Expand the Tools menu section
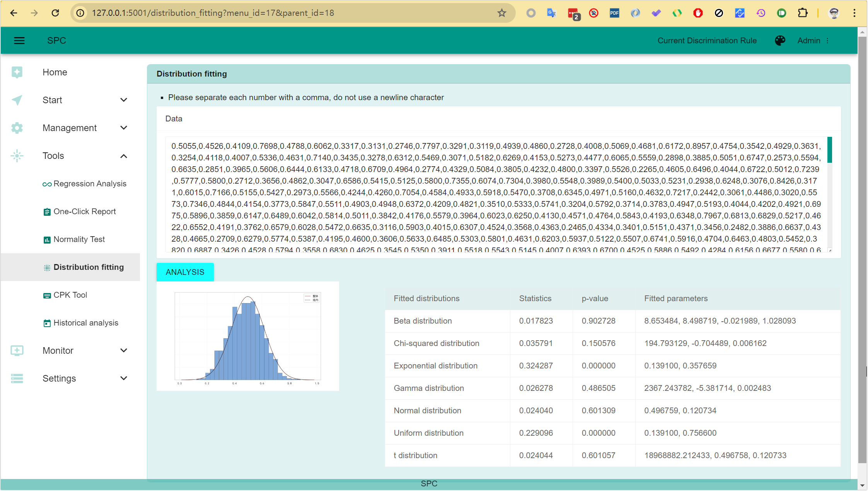The width and height of the screenshot is (868, 491). pyautogui.click(x=68, y=155)
